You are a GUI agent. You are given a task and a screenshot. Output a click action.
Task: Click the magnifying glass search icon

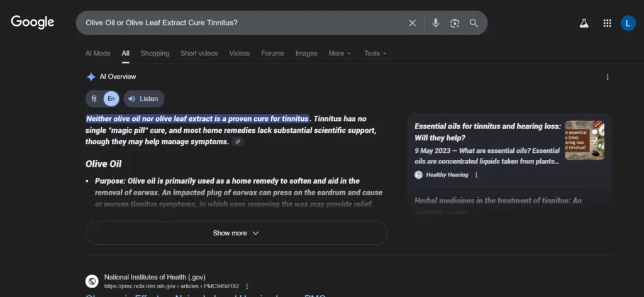pos(474,23)
